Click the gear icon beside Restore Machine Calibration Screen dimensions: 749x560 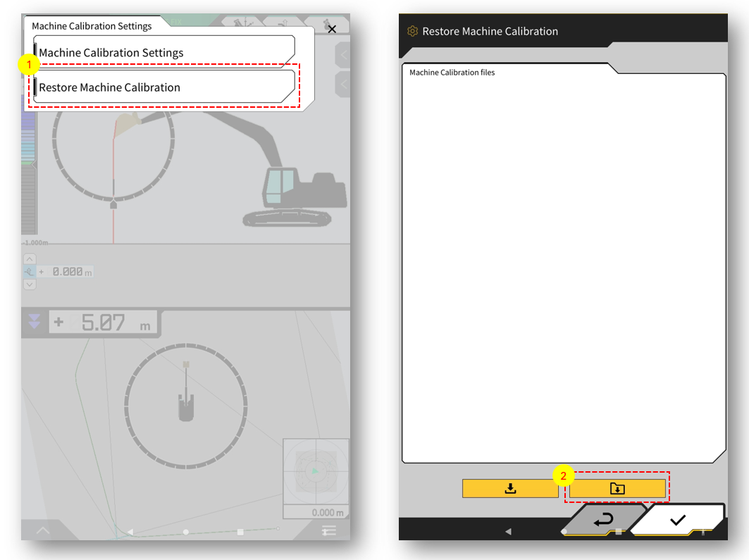412,31
